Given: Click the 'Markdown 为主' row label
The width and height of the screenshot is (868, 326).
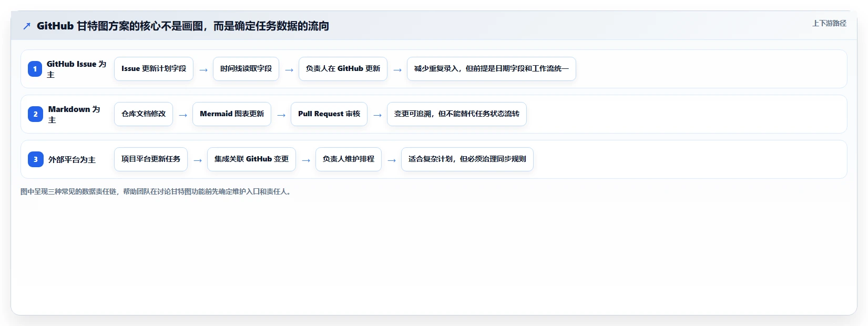Looking at the screenshot, I should click(x=74, y=114).
